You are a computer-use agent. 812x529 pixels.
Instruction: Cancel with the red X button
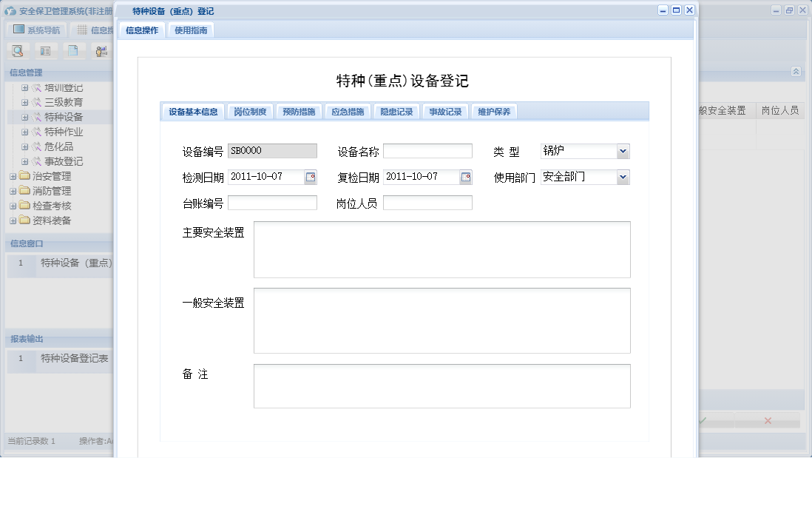[767, 420]
